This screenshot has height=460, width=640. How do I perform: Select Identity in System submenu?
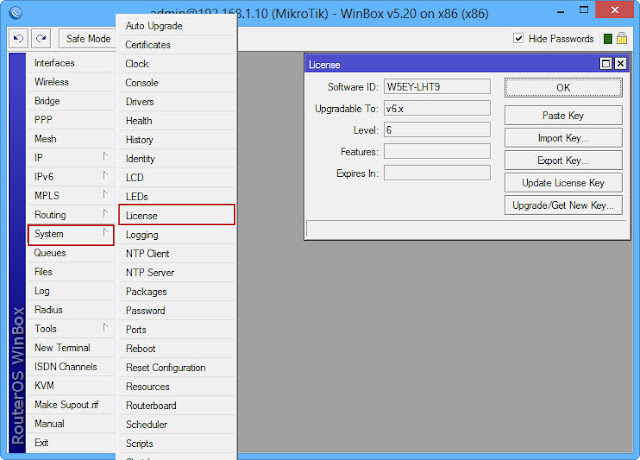pyautogui.click(x=177, y=158)
